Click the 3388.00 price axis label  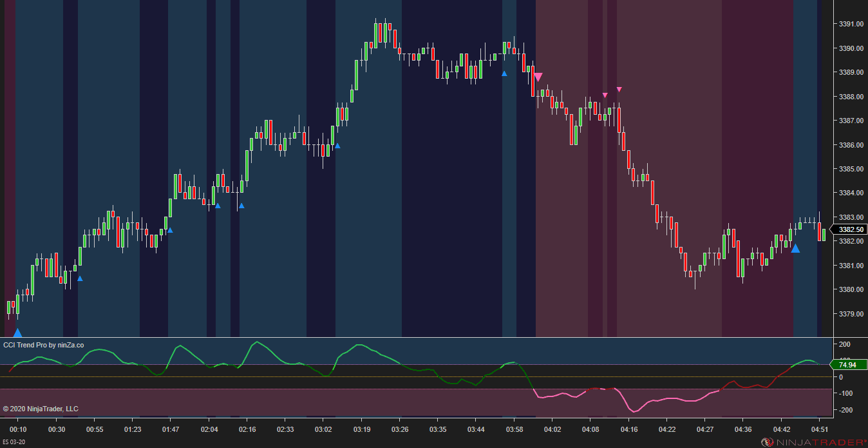851,97
